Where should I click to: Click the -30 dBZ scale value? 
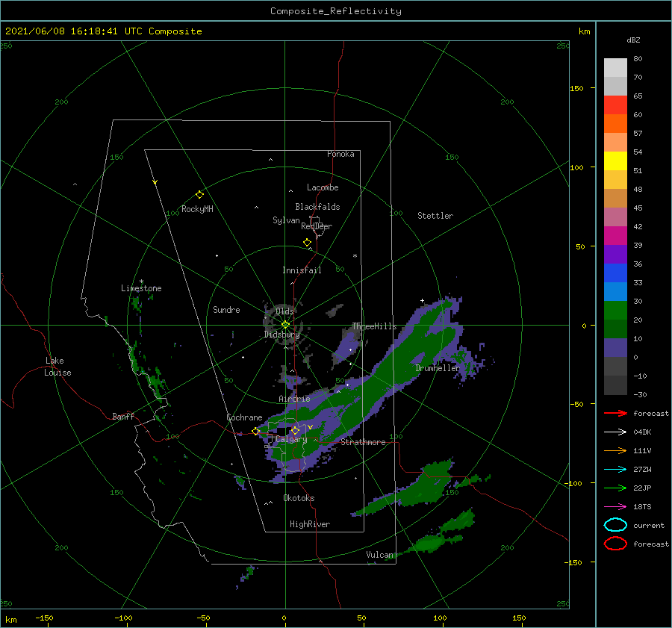click(640, 394)
